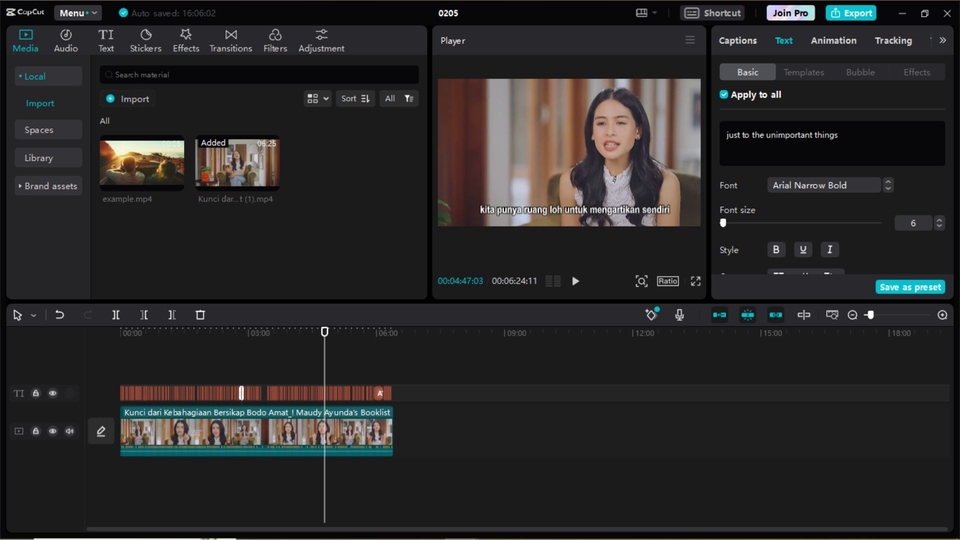Screen dimensions: 960x540
Task: Mute the video track audio
Action: click(x=70, y=432)
